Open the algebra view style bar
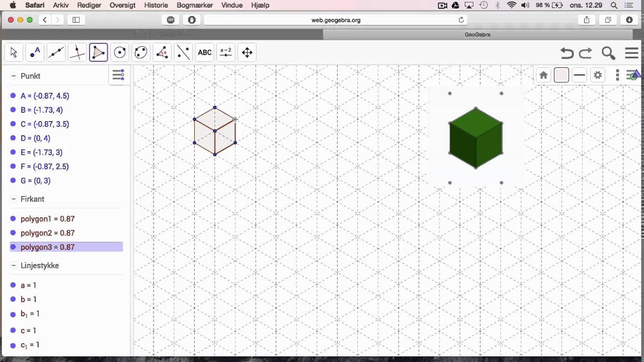Image resolution: width=644 pixels, height=362 pixels. 118,75
